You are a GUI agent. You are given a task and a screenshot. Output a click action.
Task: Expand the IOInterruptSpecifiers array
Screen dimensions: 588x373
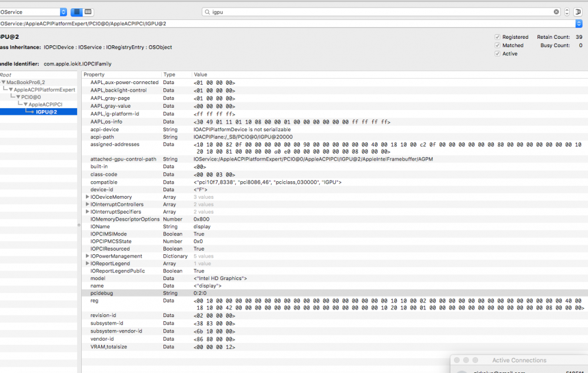[88, 212]
